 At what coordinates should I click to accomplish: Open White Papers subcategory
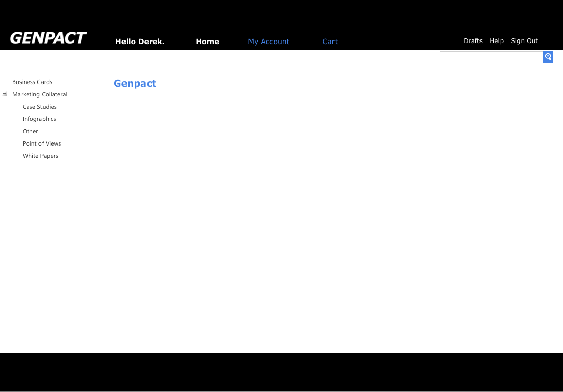pyautogui.click(x=40, y=156)
